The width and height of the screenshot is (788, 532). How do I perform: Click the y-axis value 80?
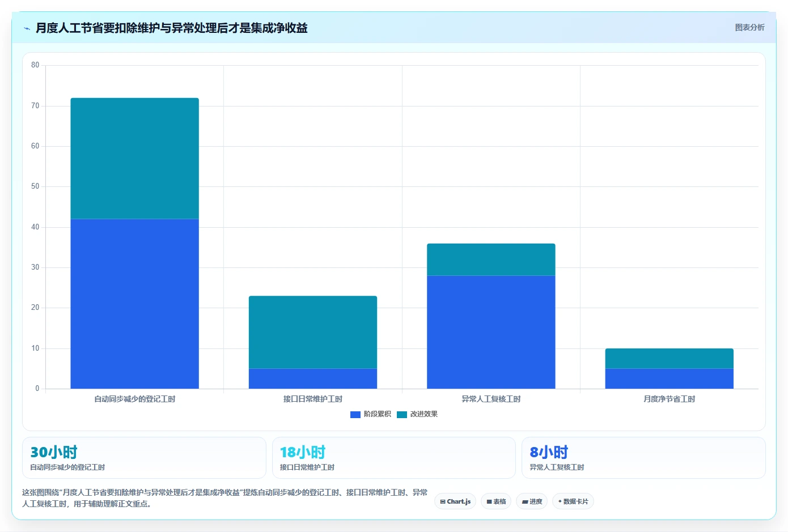coord(35,65)
